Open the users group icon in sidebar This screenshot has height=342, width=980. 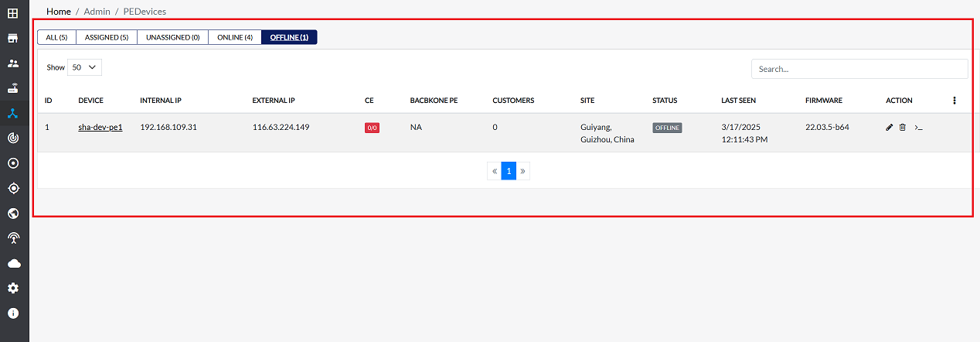tap(13, 63)
